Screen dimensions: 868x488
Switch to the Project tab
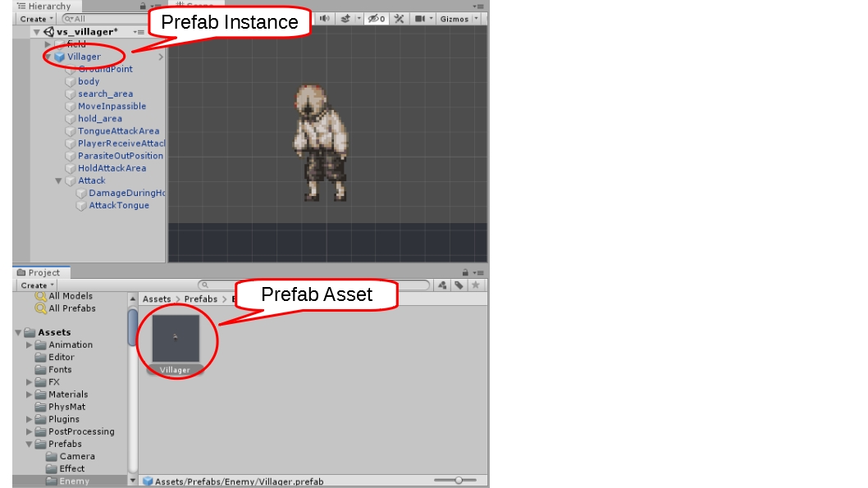[x=37, y=272]
